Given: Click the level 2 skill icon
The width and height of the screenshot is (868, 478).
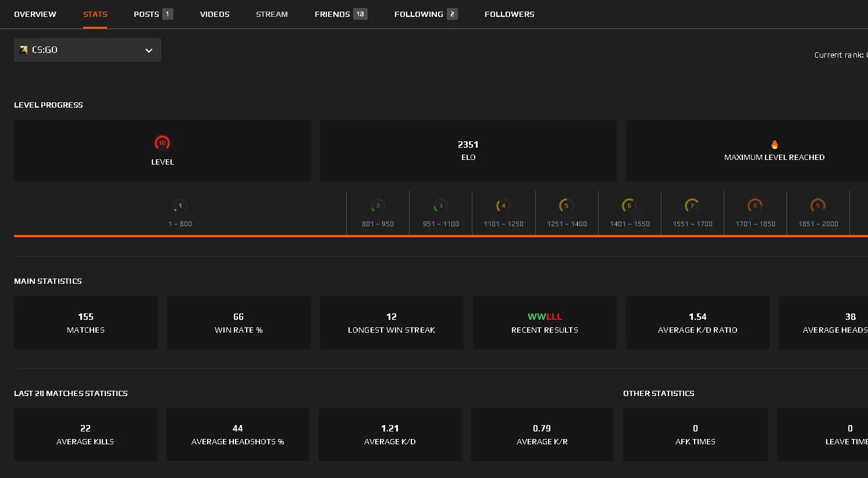Looking at the screenshot, I should [x=378, y=206].
